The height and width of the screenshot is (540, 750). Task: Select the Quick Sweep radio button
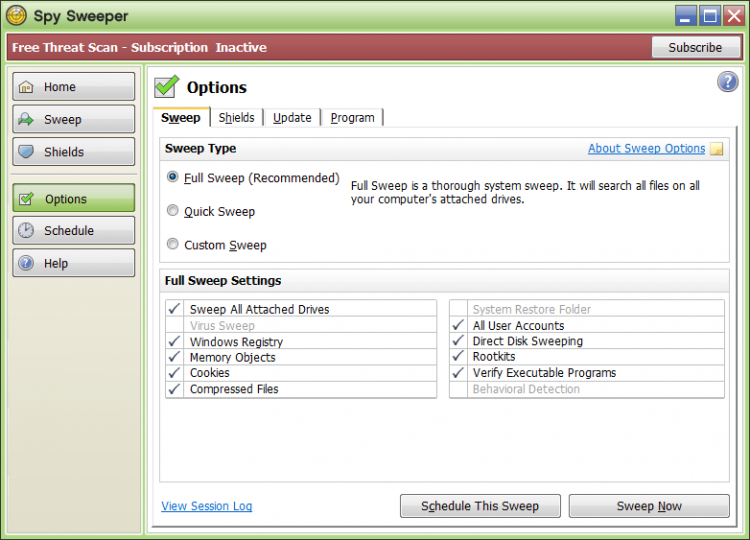pyautogui.click(x=173, y=210)
